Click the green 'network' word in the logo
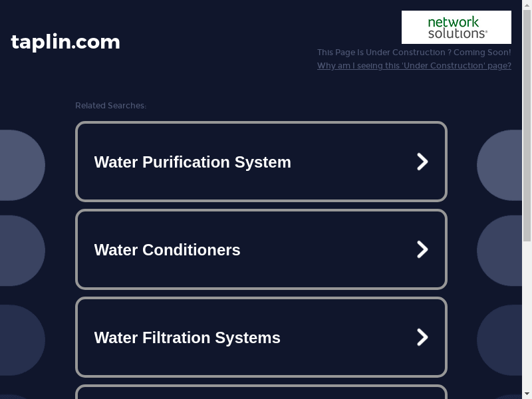 point(452,22)
